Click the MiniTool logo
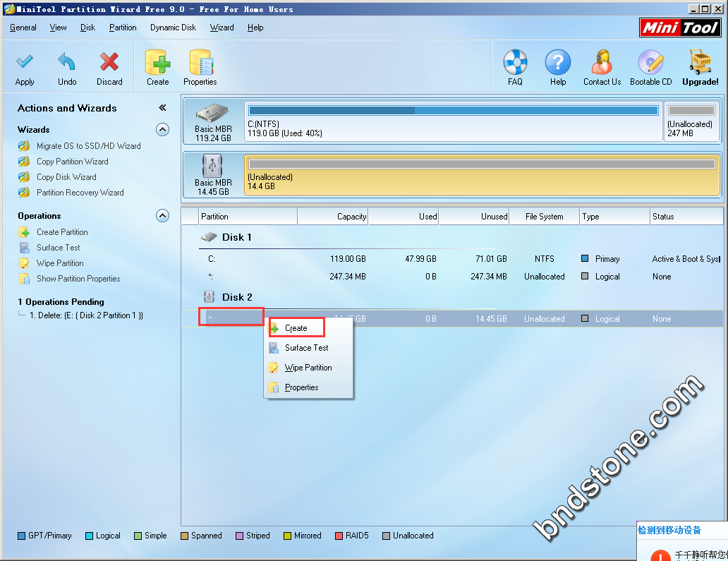The image size is (728, 561). (680, 28)
